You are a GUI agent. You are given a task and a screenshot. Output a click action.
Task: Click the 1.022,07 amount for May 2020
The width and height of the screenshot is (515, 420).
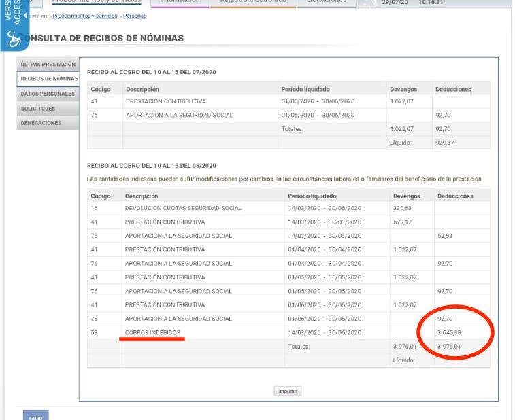(x=405, y=277)
